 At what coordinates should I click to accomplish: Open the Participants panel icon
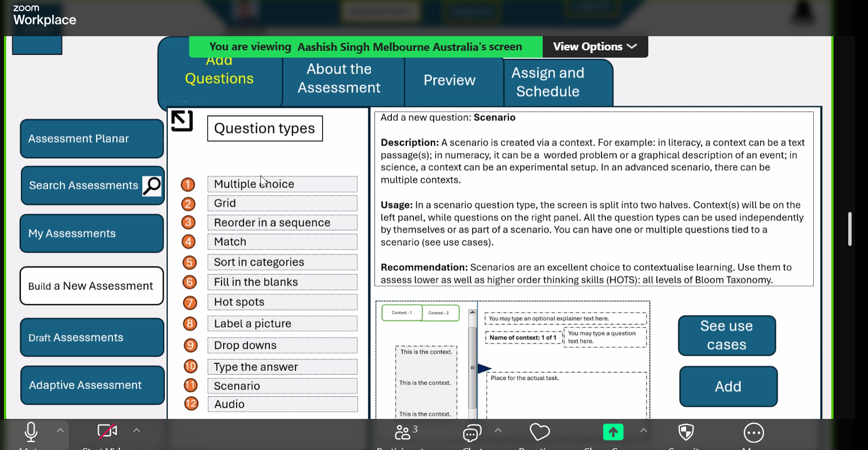[x=403, y=432]
